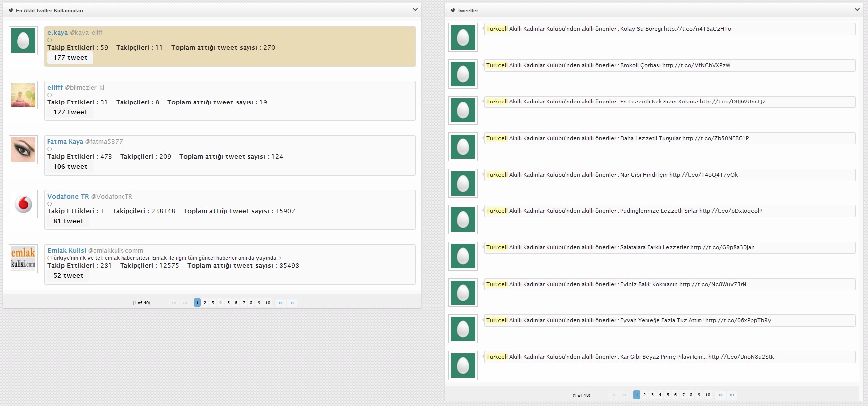Click egg avatar of Salatalara Farklı Lezzetler tweet
This screenshot has width=868, height=406.
click(463, 256)
